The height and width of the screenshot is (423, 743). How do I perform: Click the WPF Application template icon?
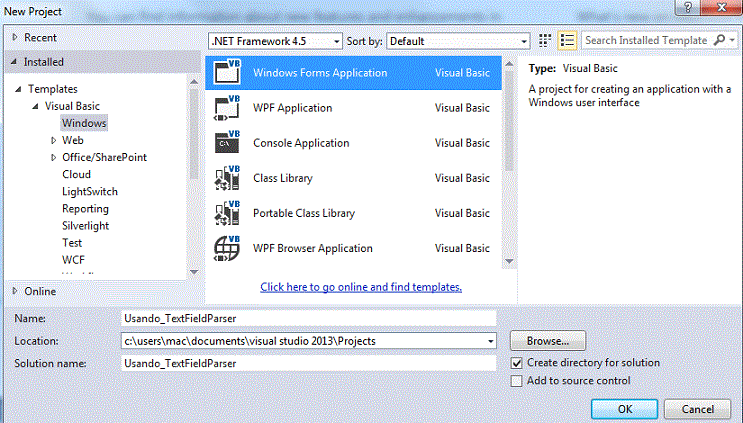pos(227,108)
